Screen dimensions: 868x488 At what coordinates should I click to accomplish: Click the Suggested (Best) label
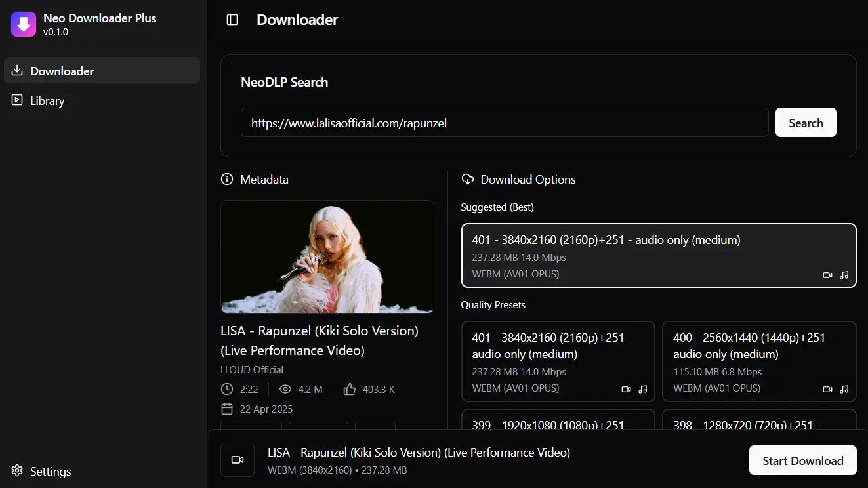pyautogui.click(x=497, y=207)
